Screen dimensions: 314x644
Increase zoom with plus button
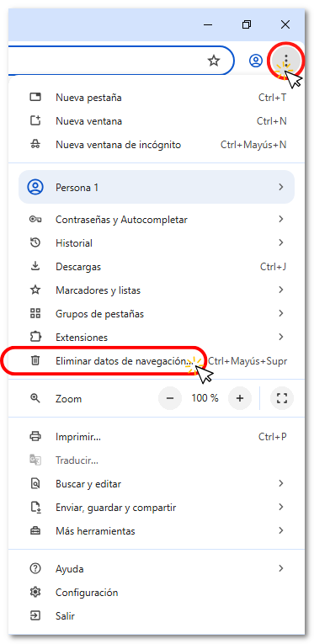pos(240,398)
